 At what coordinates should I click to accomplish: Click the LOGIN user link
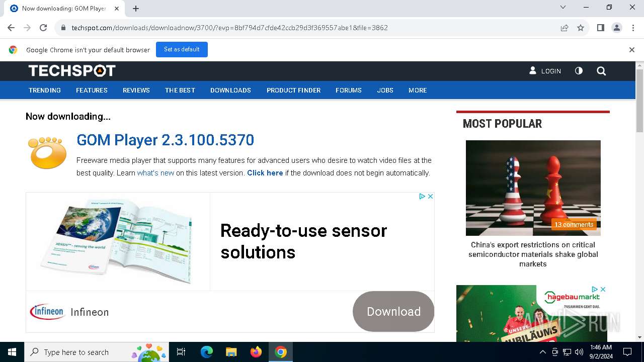coord(545,71)
